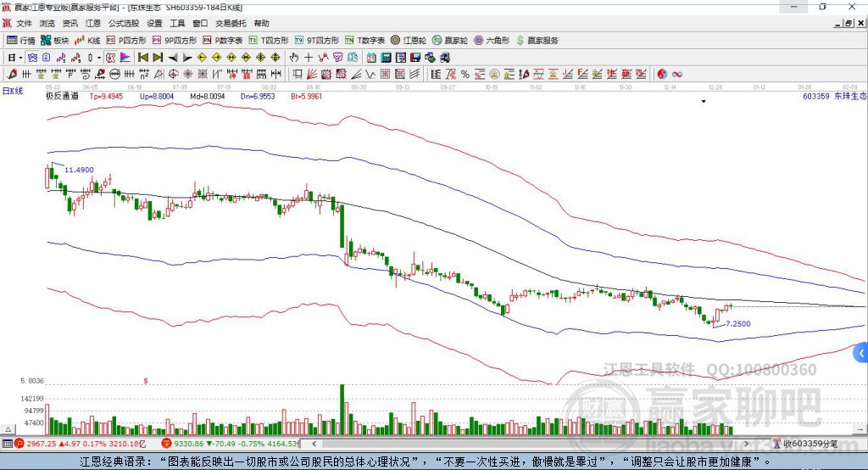Launch the 江恩轮 Gann wheel
868x470 pixels.
(409, 41)
